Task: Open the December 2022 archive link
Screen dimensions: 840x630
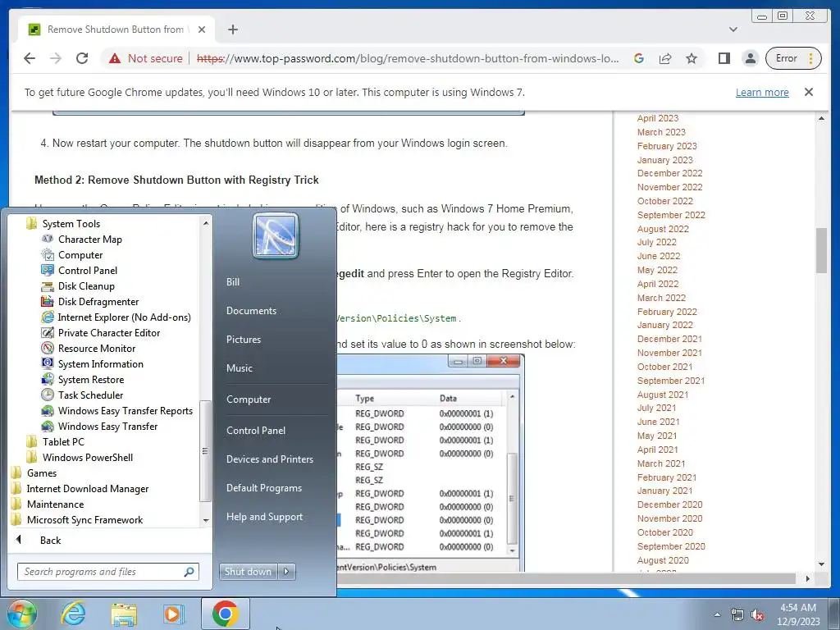Action: coord(669,173)
